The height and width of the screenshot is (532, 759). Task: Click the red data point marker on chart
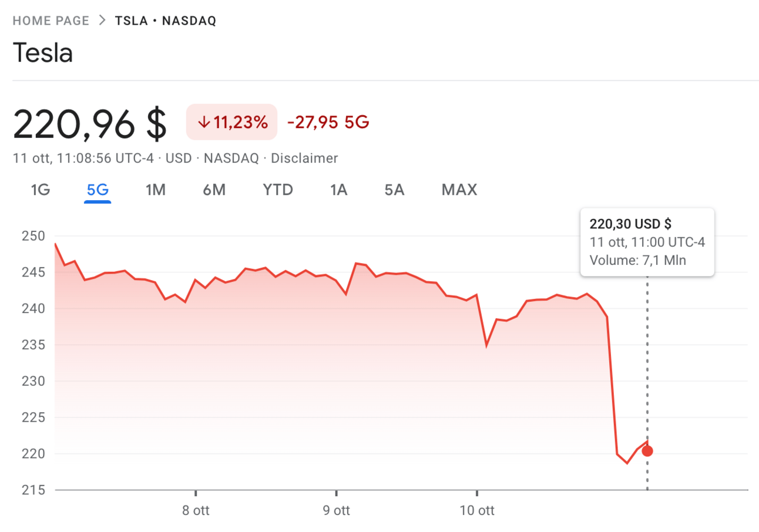pos(647,451)
